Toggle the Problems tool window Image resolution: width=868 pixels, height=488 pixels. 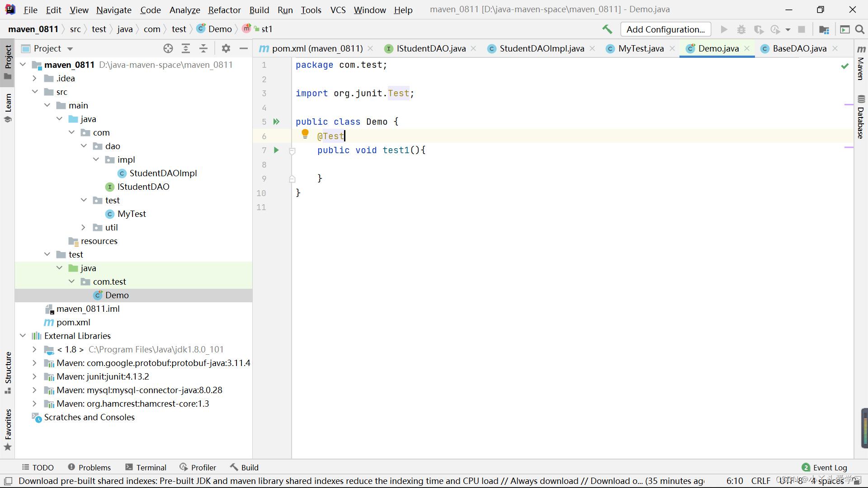pyautogui.click(x=89, y=467)
